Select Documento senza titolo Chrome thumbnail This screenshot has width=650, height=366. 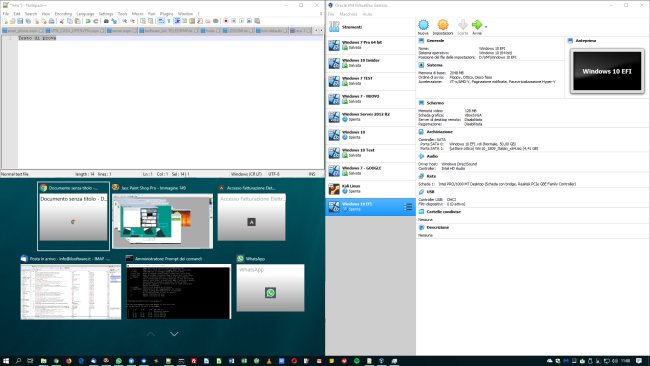(x=73, y=216)
